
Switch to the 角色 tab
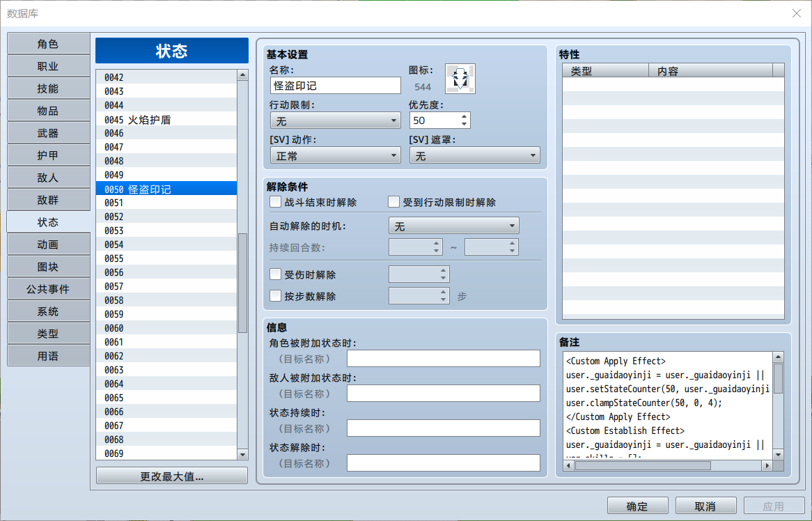pyautogui.click(x=48, y=44)
